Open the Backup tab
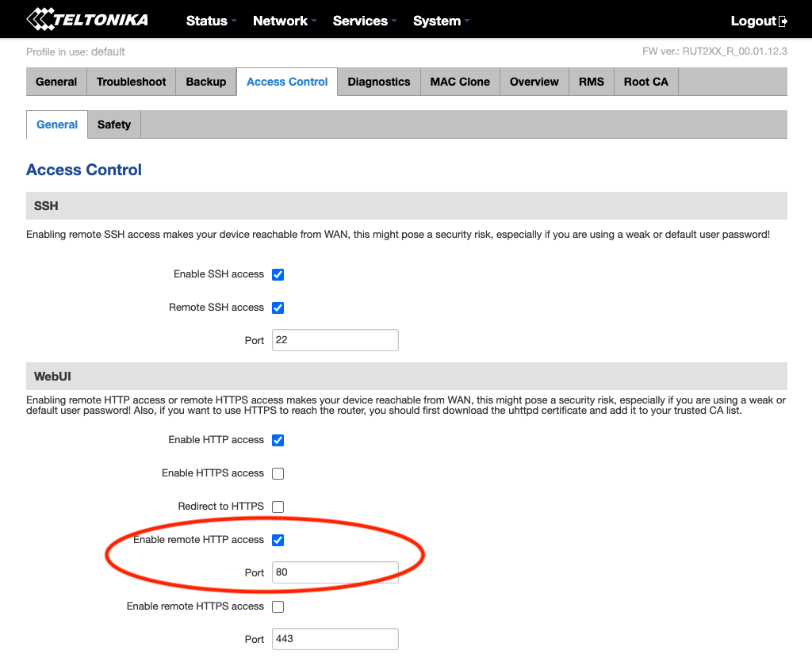The height and width of the screenshot is (658, 812). 205,81
